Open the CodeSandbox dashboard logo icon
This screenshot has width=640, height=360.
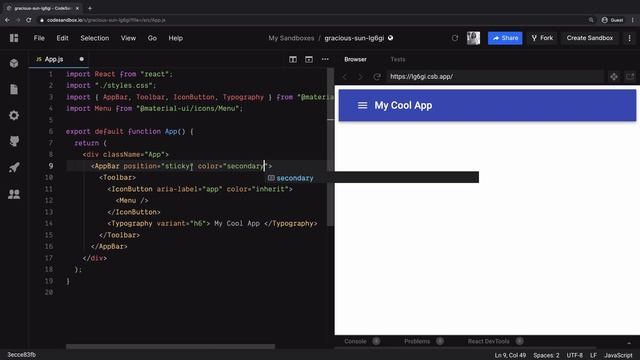(x=14, y=38)
